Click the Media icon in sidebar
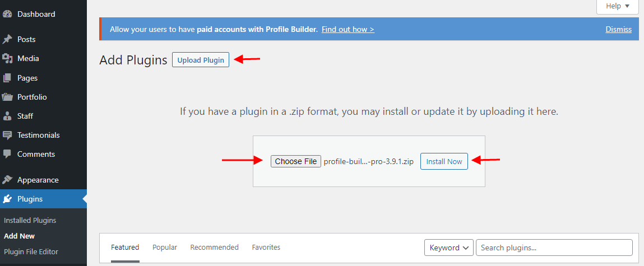 click(7, 59)
